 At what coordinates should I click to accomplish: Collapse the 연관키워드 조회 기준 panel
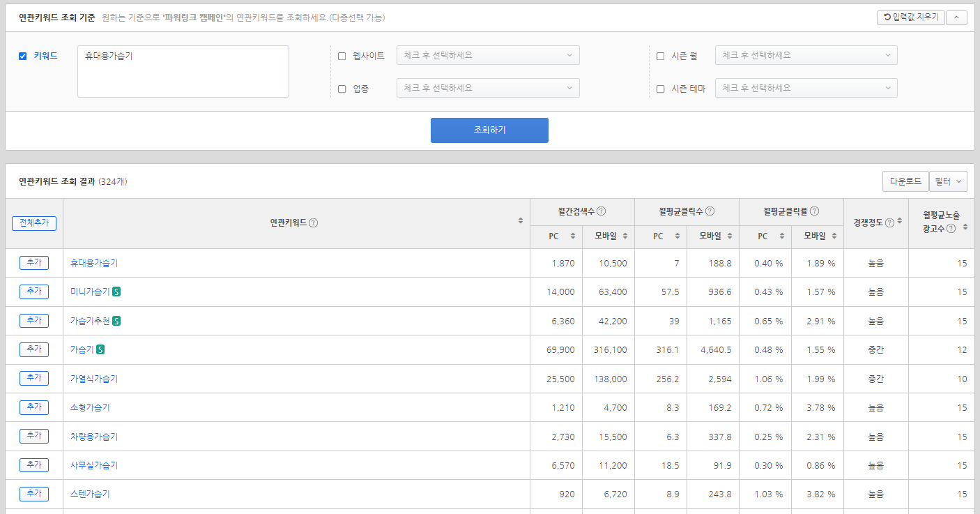(x=956, y=17)
